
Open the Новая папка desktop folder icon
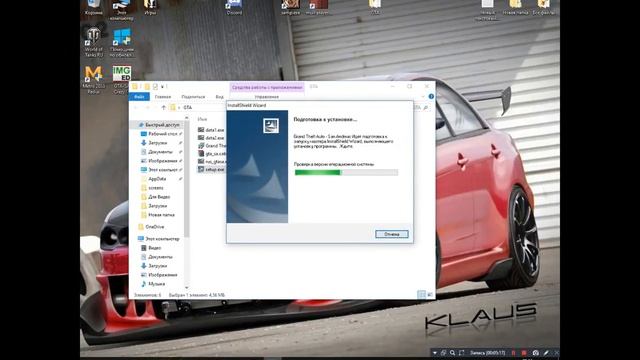click(516, 7)
